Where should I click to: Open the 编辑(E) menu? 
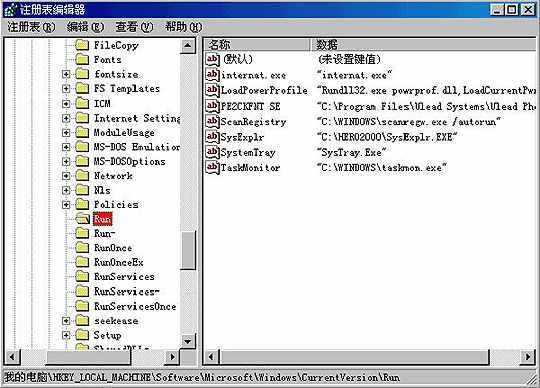tap(85, 27)
